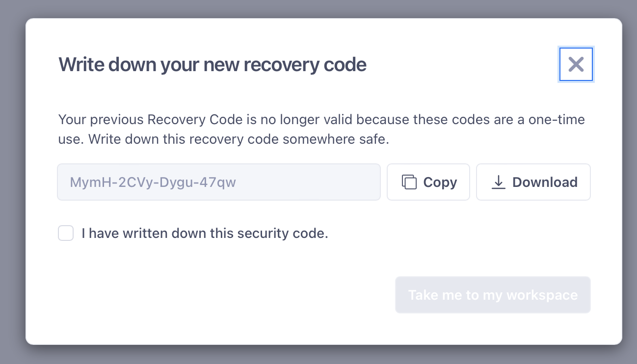Check the written down security code checkbox
The width and height of the screenshot is (637, 364).
[66, 233]
